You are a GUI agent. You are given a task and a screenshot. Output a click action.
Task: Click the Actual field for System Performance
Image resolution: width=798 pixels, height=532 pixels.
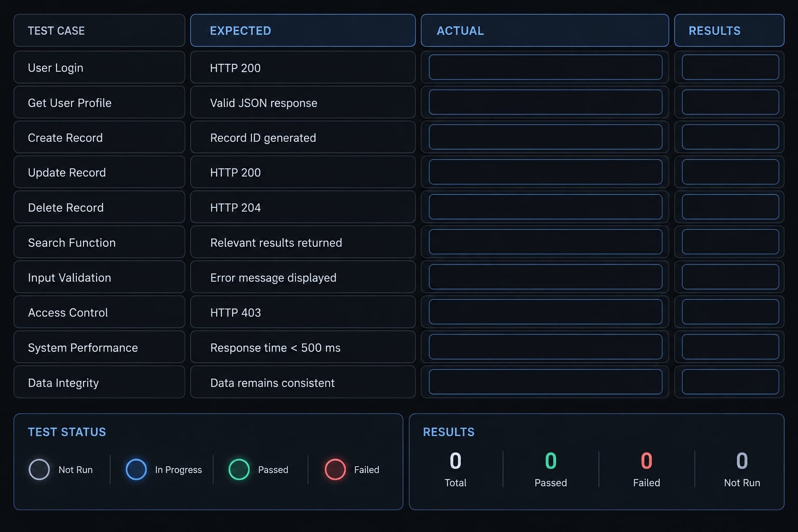tap(546, 347)
